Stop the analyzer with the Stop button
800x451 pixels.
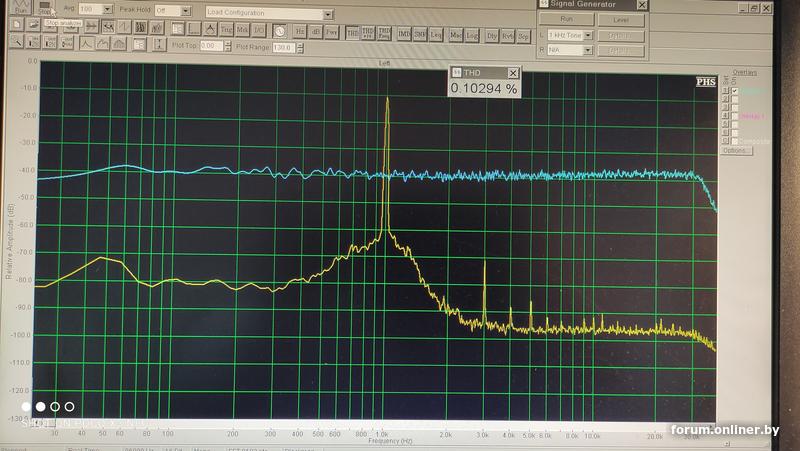(x=44, y=7)
